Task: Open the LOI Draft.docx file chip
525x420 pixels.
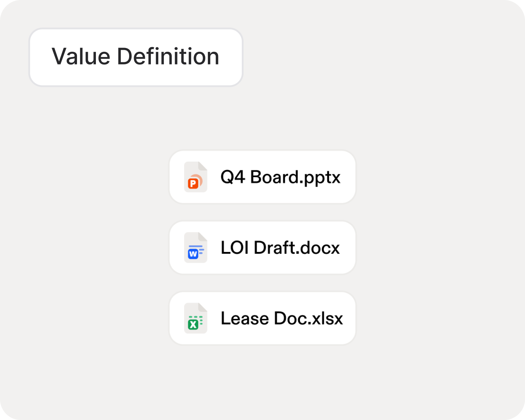Action: pos(262,247)
